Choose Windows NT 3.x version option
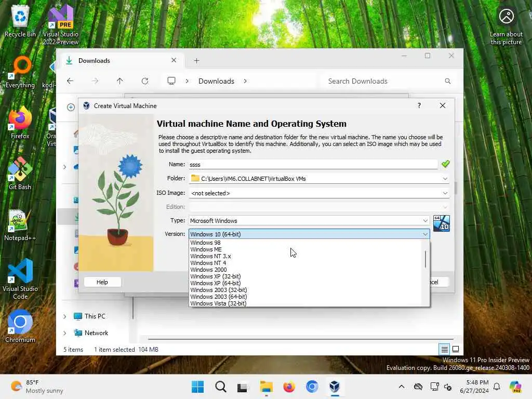 pos(305,256)
